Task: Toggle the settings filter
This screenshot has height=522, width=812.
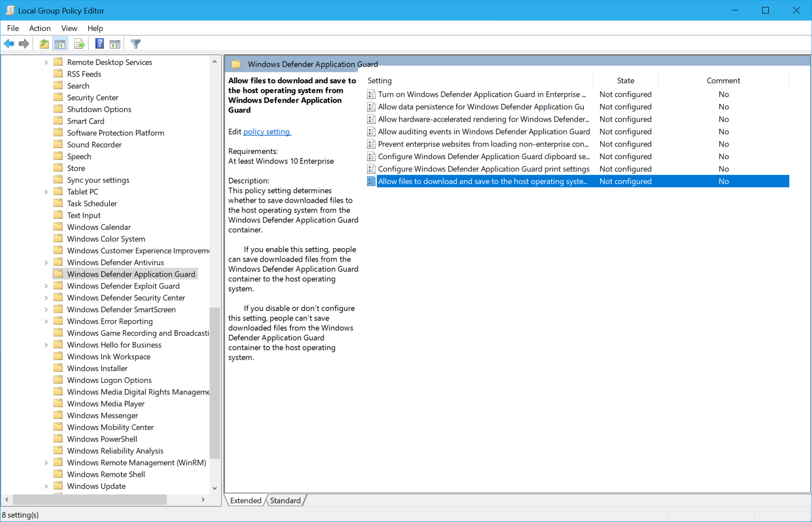Action: pyautogui.click(x=135, y=43)
